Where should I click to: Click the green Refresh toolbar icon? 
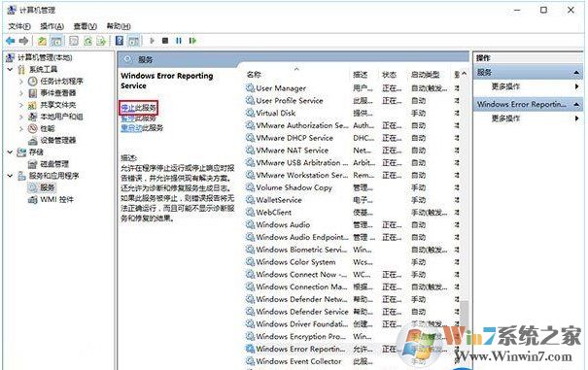tap(87, 41)
